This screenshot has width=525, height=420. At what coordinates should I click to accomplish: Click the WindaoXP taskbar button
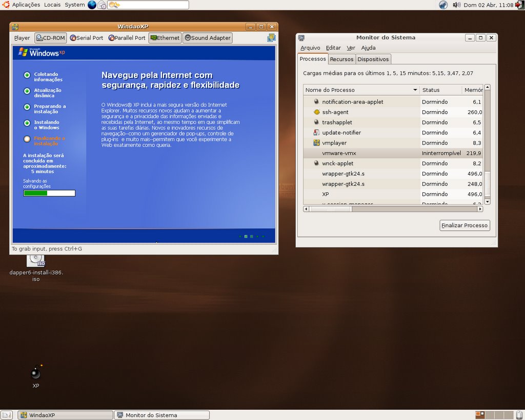point(65,415)
